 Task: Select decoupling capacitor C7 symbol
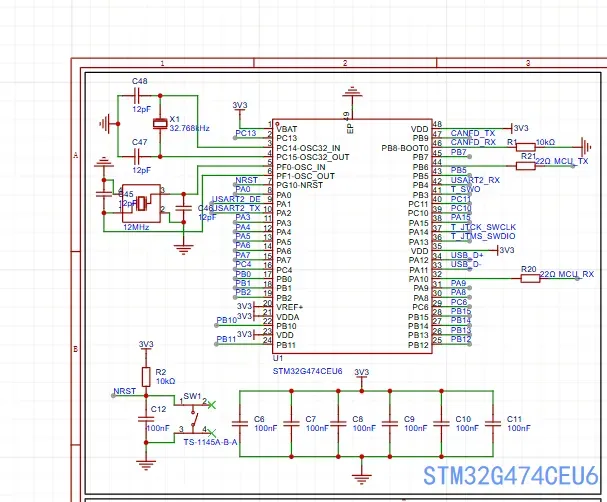click(291, 424)
